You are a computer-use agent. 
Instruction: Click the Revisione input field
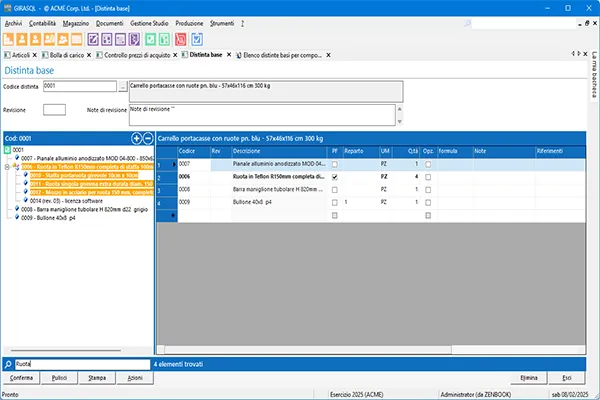(54, 110)
